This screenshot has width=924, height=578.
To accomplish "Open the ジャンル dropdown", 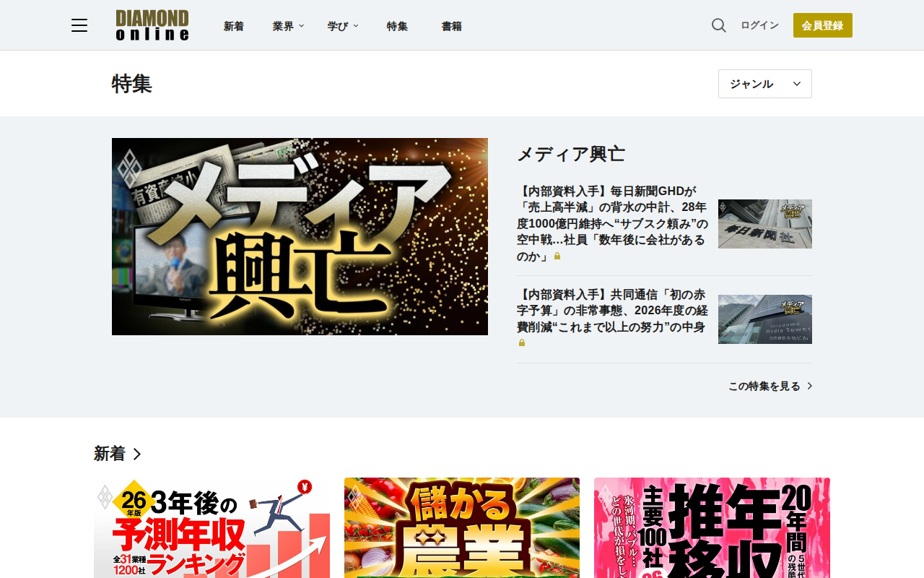I will (765, 84).
